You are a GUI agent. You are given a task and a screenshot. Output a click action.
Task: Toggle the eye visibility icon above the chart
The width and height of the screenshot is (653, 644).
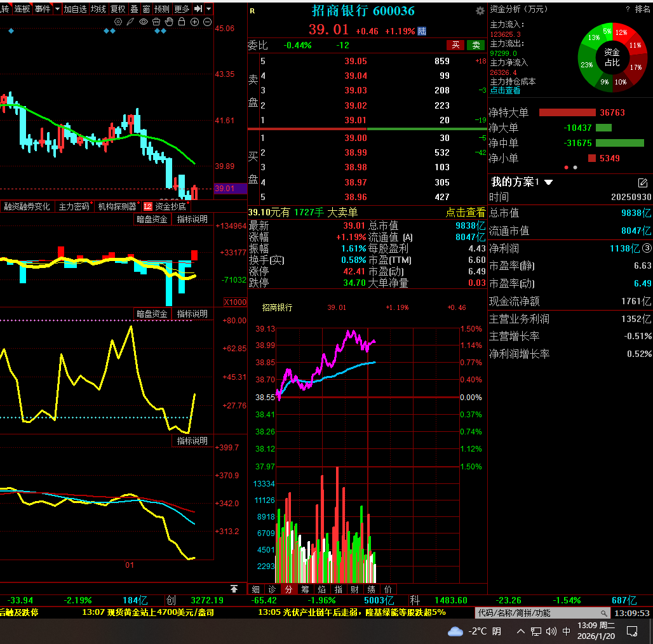(144, 22)
